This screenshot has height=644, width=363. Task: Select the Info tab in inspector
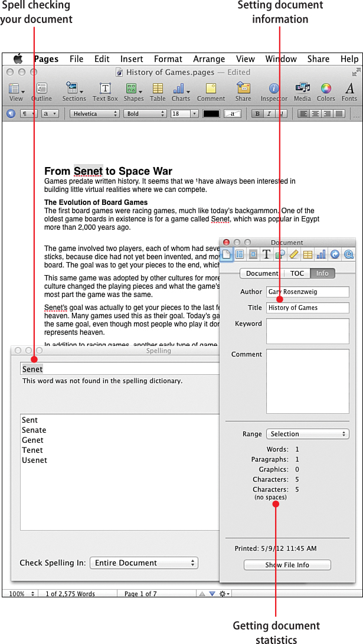[322, 273]
